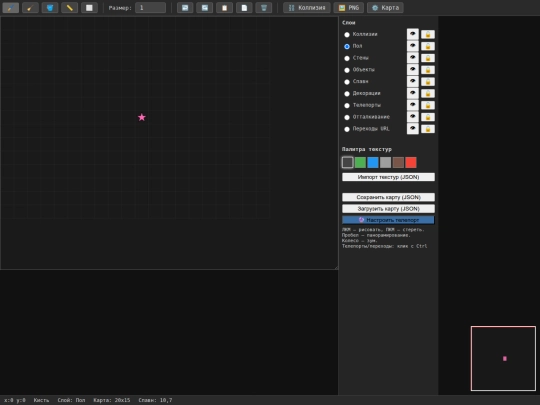
Task: Select the Eraser broom tool
Action: tap(30, 8)
